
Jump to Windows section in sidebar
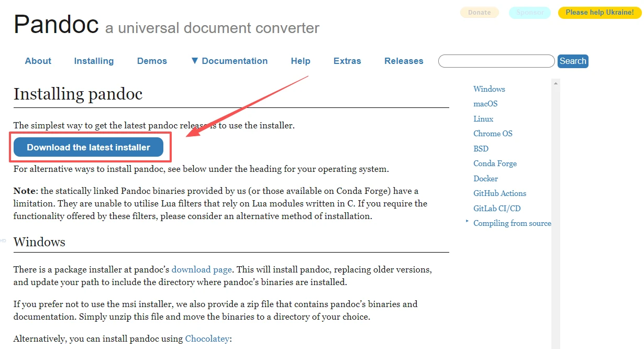tap(489, 89)
